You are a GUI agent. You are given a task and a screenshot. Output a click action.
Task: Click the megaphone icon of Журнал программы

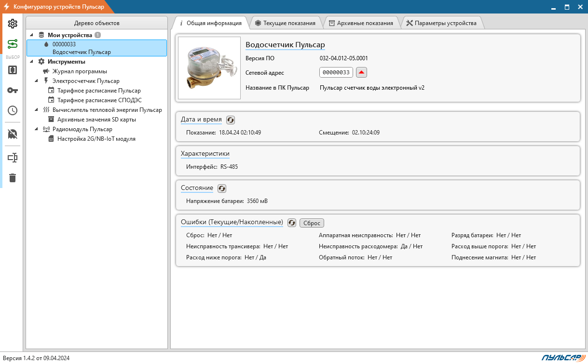(x=46, y=71)
